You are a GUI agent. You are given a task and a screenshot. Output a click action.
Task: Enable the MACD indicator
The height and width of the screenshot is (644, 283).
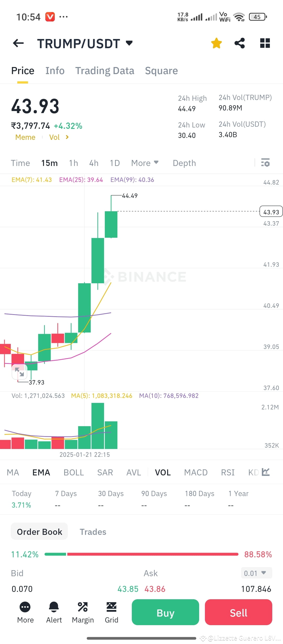(195, 472)
